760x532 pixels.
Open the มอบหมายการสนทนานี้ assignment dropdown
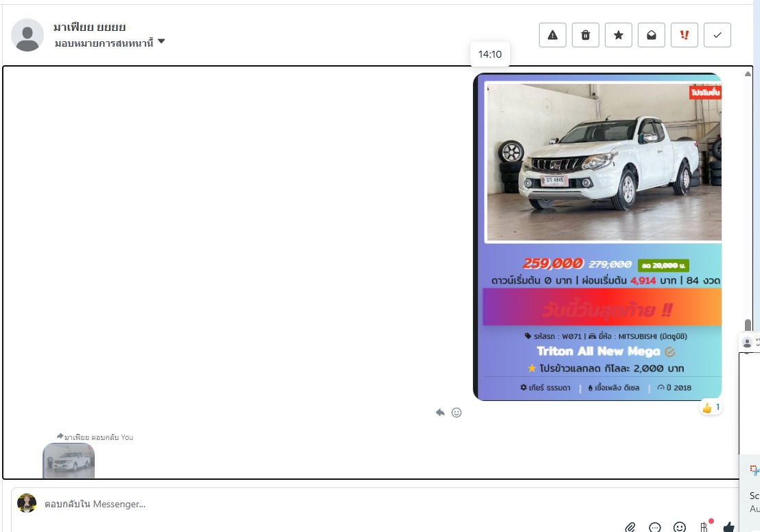(x=110, y=43)
